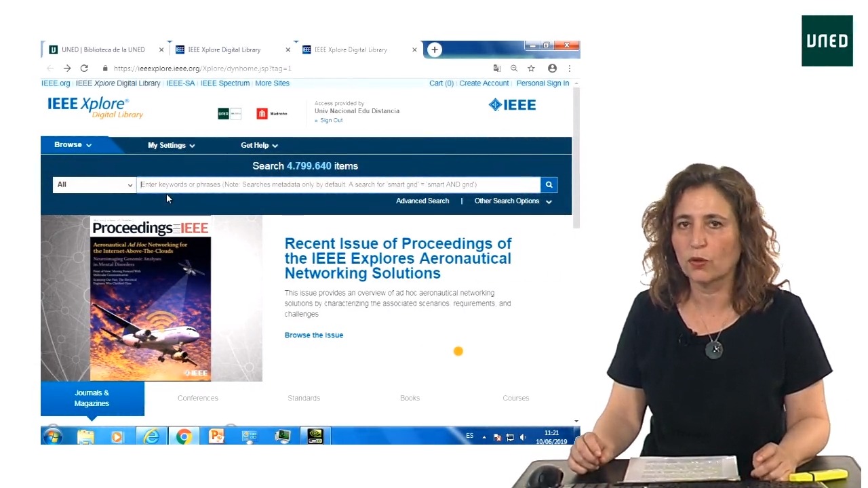Select the Courses tab
Viewport: 868px width, 488px height.
pos(516,398)
